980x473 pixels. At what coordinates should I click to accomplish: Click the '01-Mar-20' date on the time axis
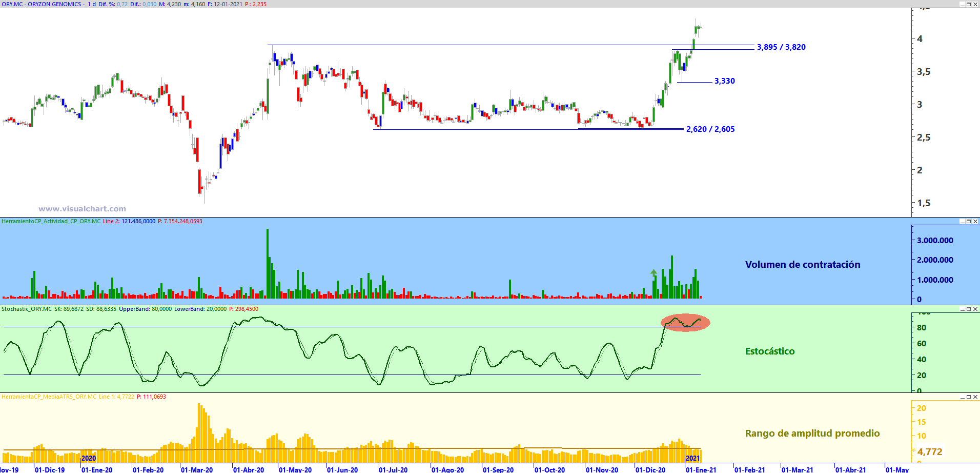pyautogui.click(x=197, y=469)
